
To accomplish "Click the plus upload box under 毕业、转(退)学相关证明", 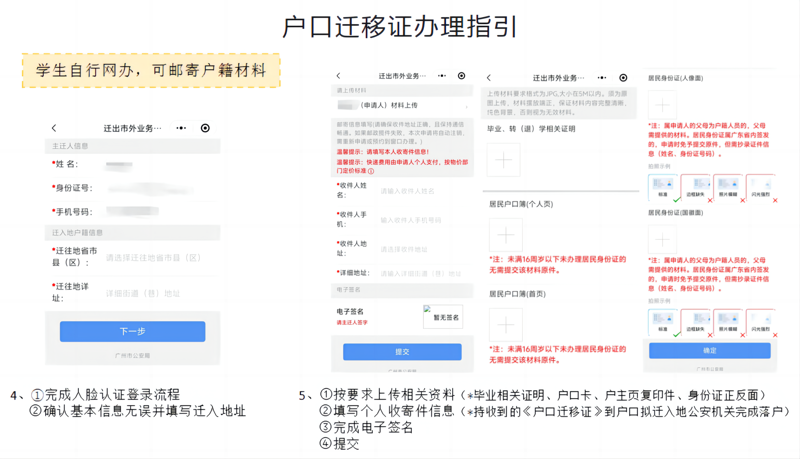I will click(504, 159).
